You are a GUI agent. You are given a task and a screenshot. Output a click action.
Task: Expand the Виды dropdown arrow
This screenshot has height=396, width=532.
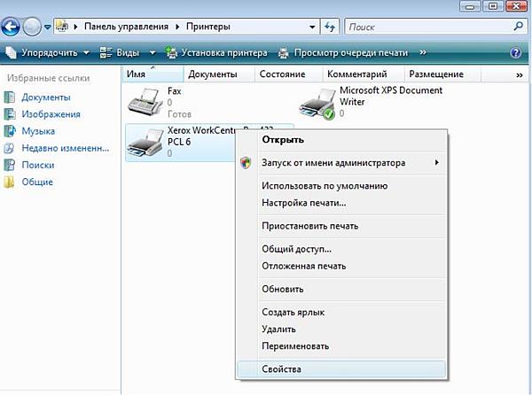[x=152, y=52]
